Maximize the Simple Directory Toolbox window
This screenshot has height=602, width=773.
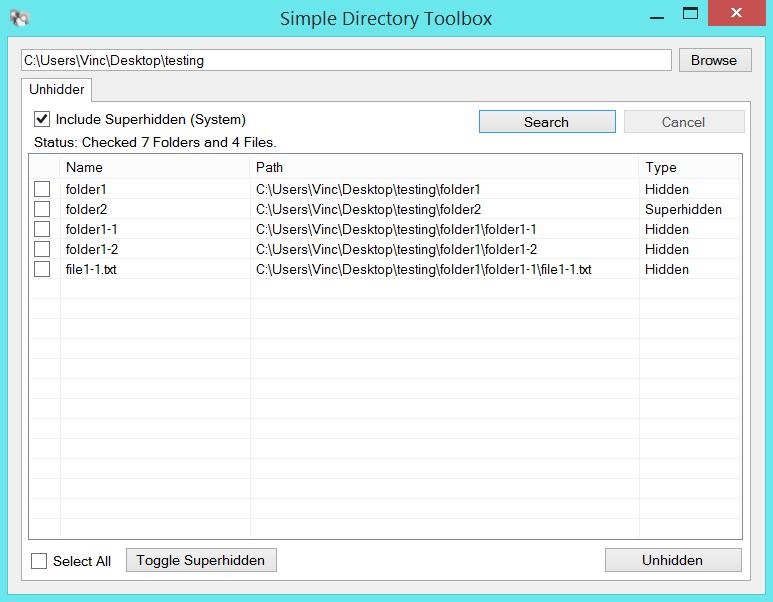[690, 13]
